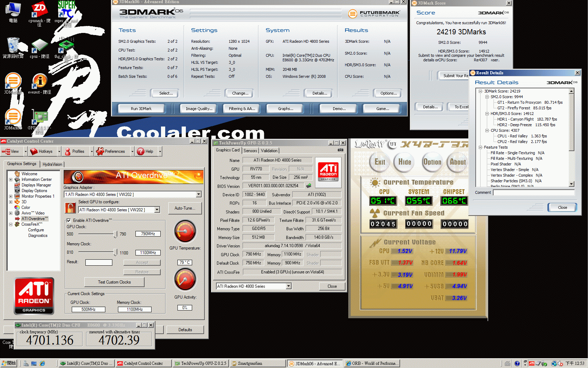Image resolution: width=588 pixels, height=368 pixels.
Task: Open Hotkeys in Catalyst Control Center toolbar
Action: coord(42,151)
